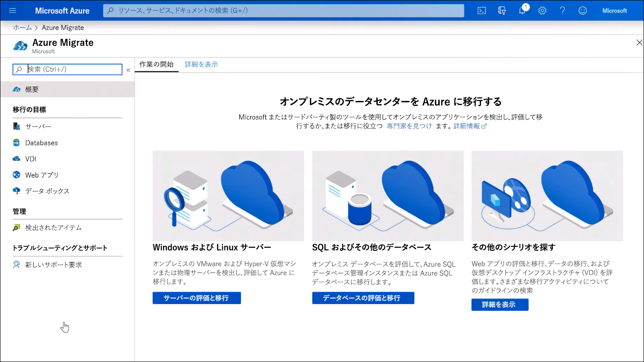The height and width of the screenshot is (362, 644).
Task: Click the SQL およびその他のデータベース illustration
Action: coord(388,196)
